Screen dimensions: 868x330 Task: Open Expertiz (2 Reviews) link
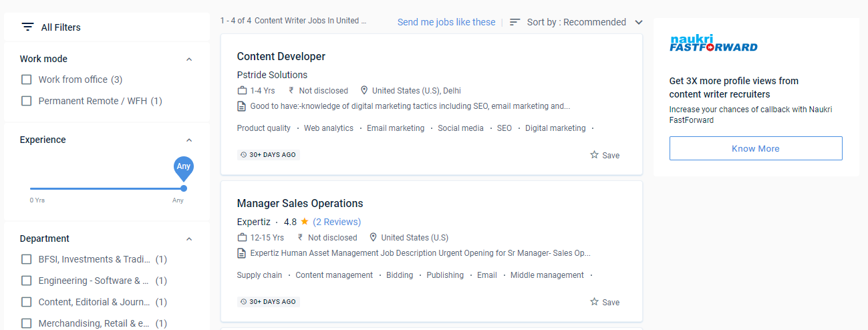337,222
